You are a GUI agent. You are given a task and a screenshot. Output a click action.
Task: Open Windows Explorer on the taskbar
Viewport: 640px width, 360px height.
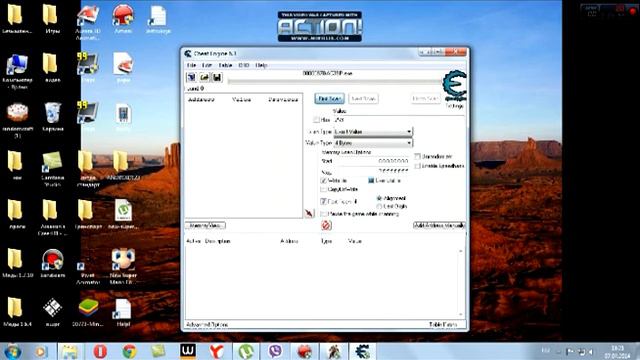(x=70, y=351)
